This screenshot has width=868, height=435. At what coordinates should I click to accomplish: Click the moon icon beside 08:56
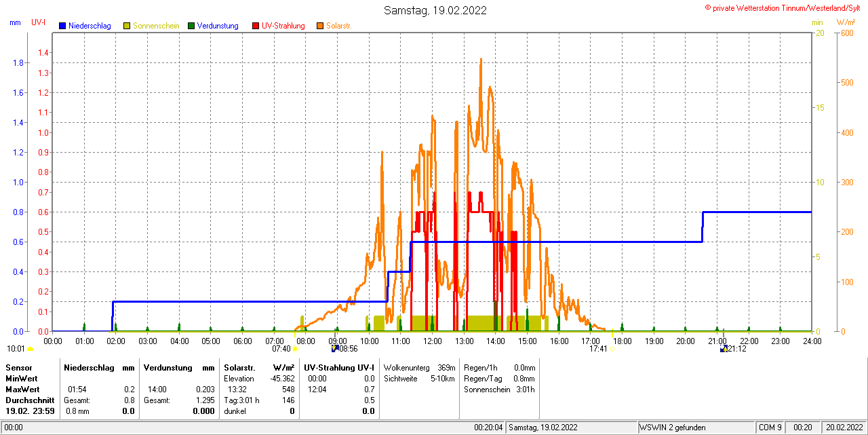[334, 348]
